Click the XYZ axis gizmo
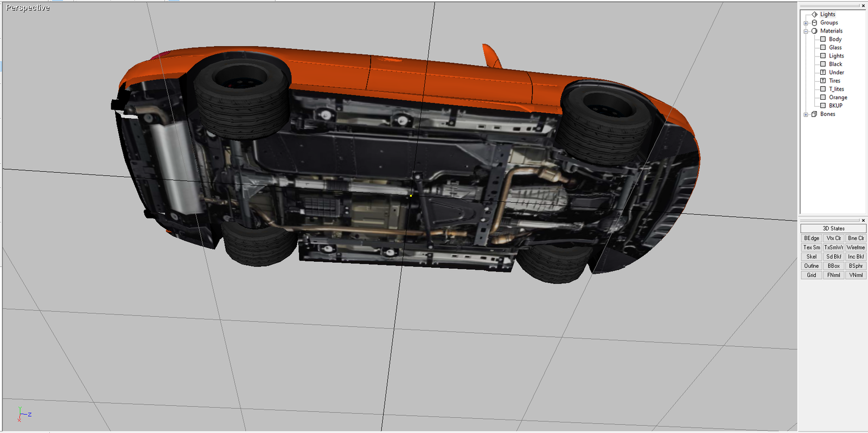 click(23, 415)
